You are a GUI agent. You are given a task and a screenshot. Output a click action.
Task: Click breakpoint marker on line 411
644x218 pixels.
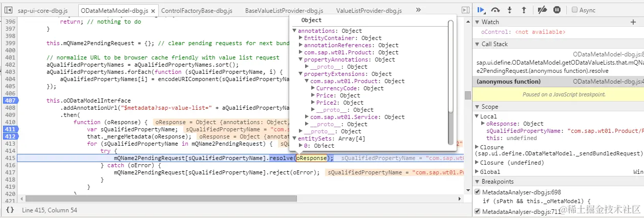10,130
